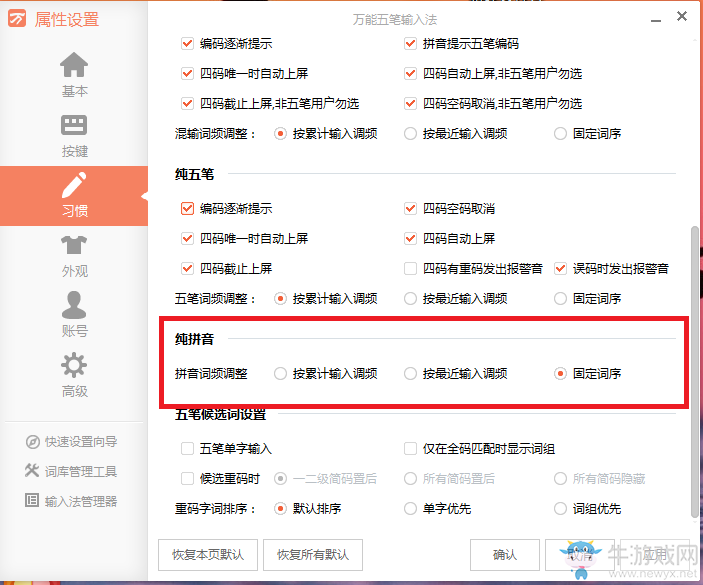
Task: Open 快速设置向导 quick setup wizard
Action: pyautogui.click(x=72, y=442)
